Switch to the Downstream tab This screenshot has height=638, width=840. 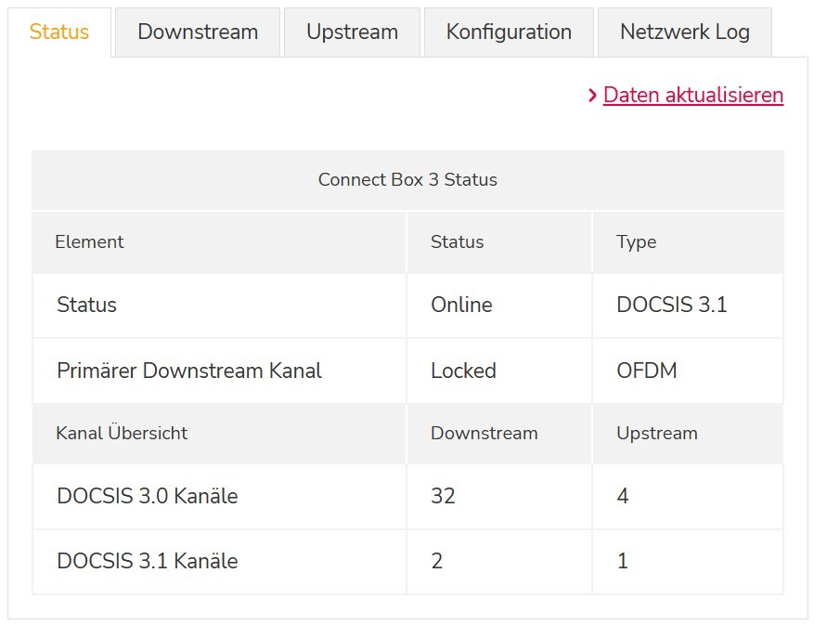tap(198, 32)
